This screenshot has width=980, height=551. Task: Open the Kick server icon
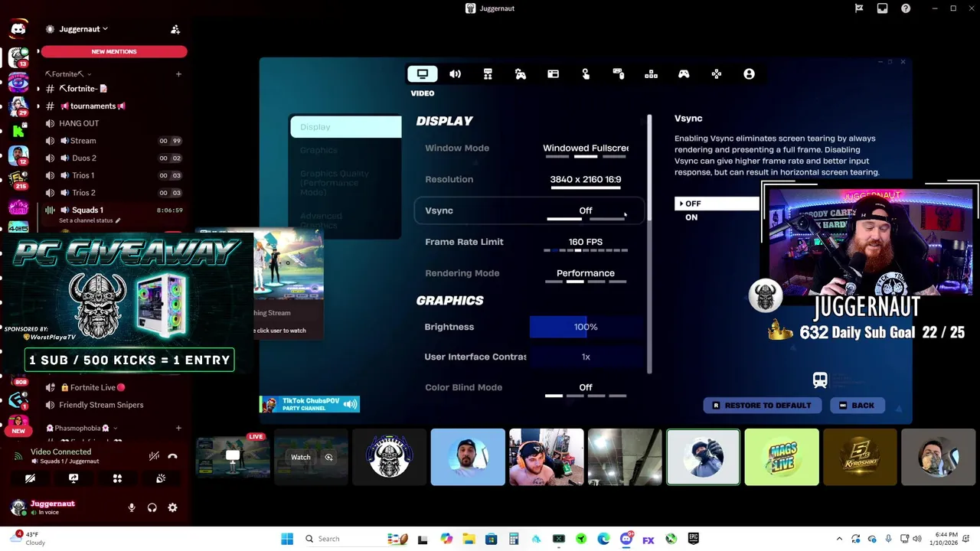(x=18, y=132)
